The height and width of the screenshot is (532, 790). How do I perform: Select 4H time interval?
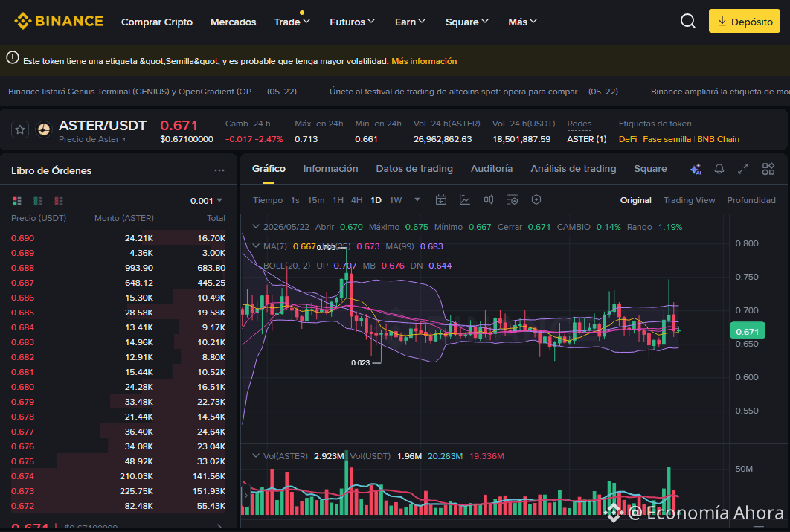click(357, 200)
